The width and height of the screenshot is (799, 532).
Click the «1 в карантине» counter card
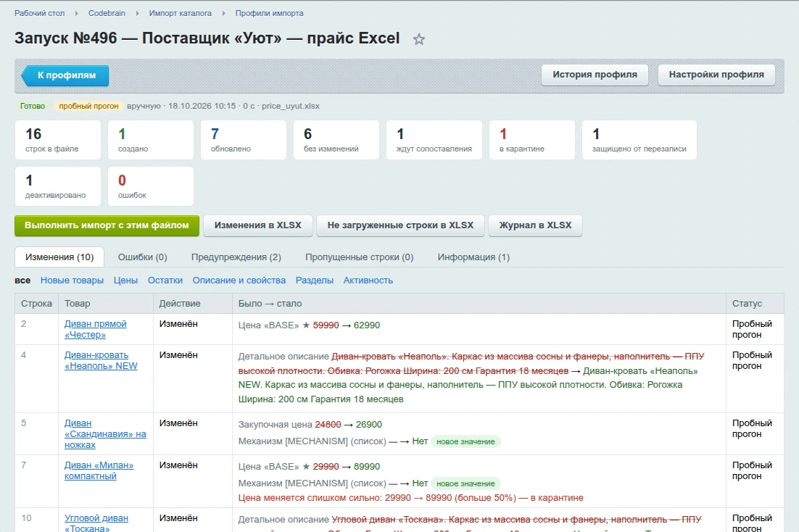tap(532, 140)
